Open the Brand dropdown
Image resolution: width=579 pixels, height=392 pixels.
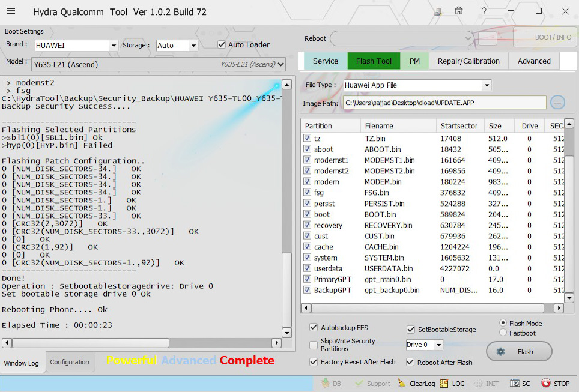pyautogui.click(x=114, y=46)
